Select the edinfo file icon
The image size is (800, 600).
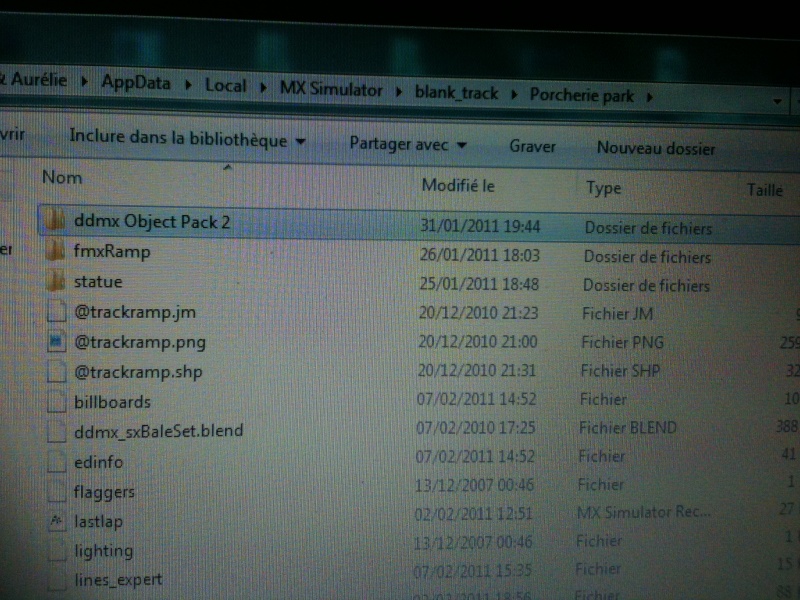tap(57, 462)
